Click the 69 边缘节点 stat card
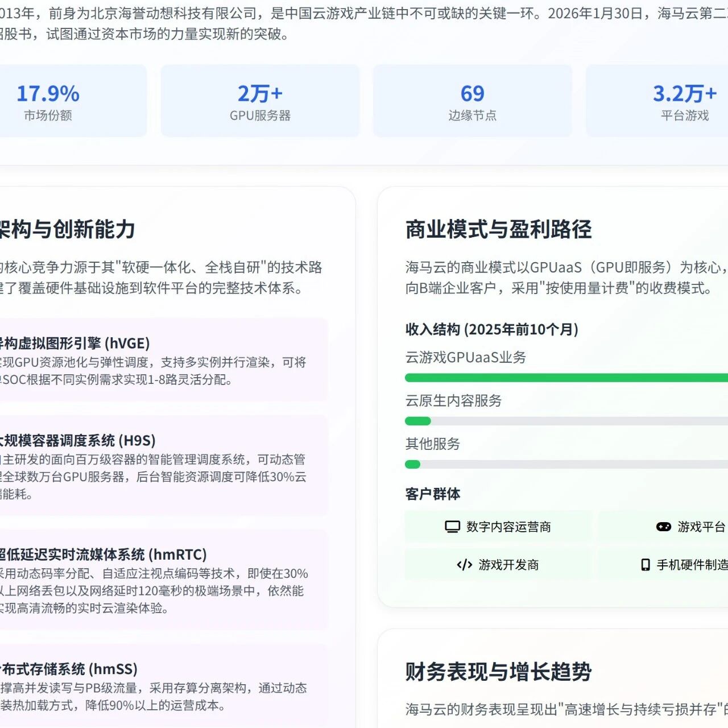Screen dimensions: 728x728 click(x=473, y=101)
